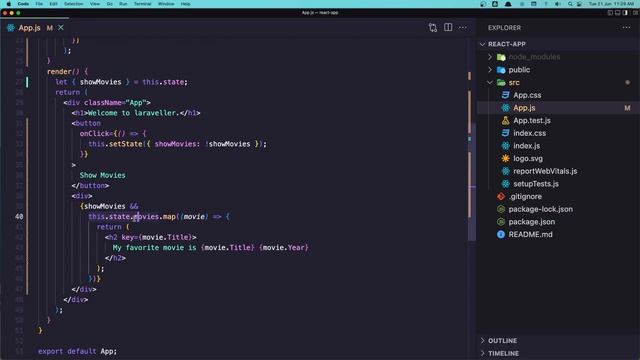Open the .gitignore file

click(525, 196)
